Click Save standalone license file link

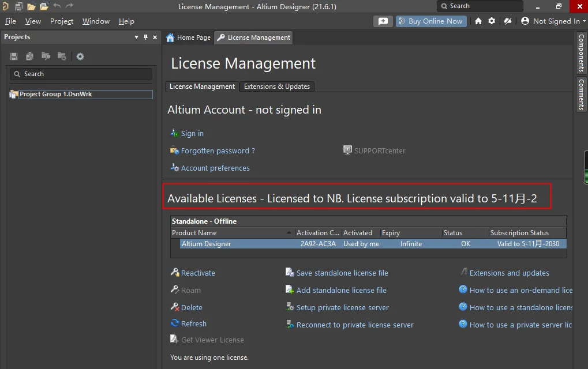click(342, 273)
